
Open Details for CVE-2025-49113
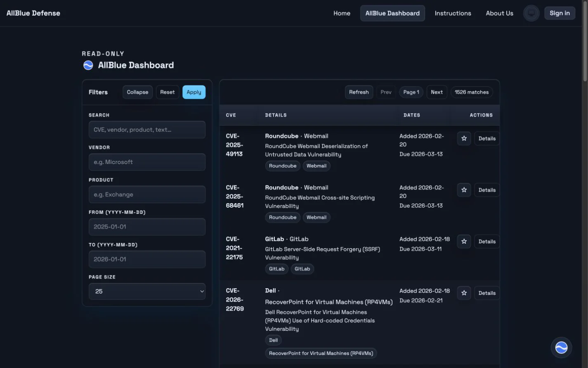click(487, 138)
